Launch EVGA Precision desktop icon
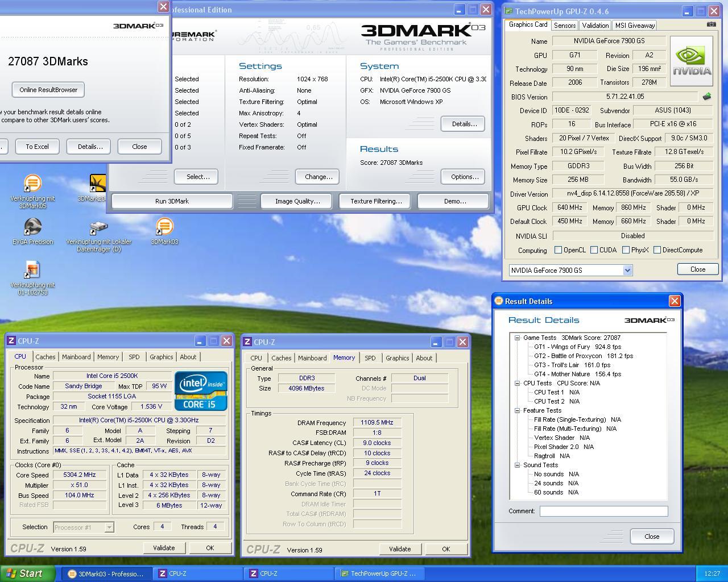 32,231
